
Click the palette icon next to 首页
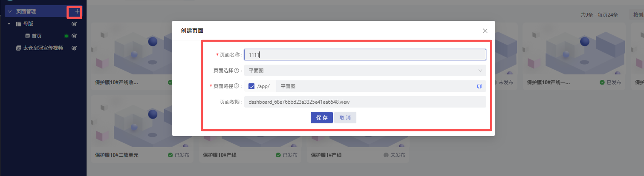74,36
